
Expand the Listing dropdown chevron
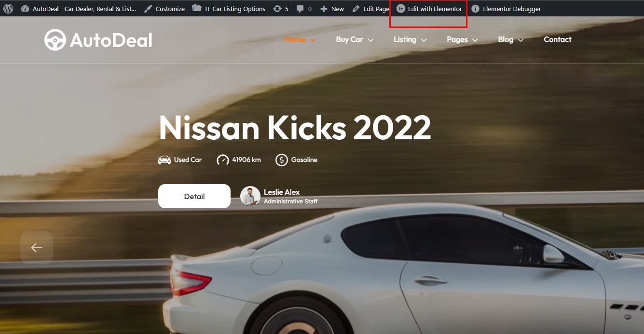tap(424, 40)
